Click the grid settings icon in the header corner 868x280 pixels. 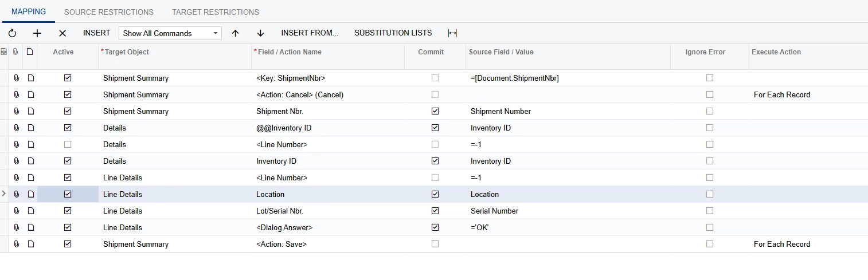tap(4, 52)
